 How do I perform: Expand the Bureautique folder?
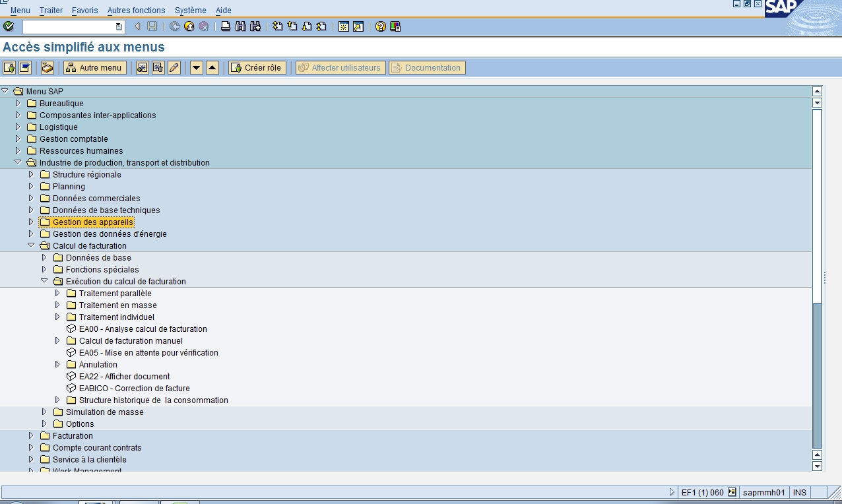click(x=18, y=103)
